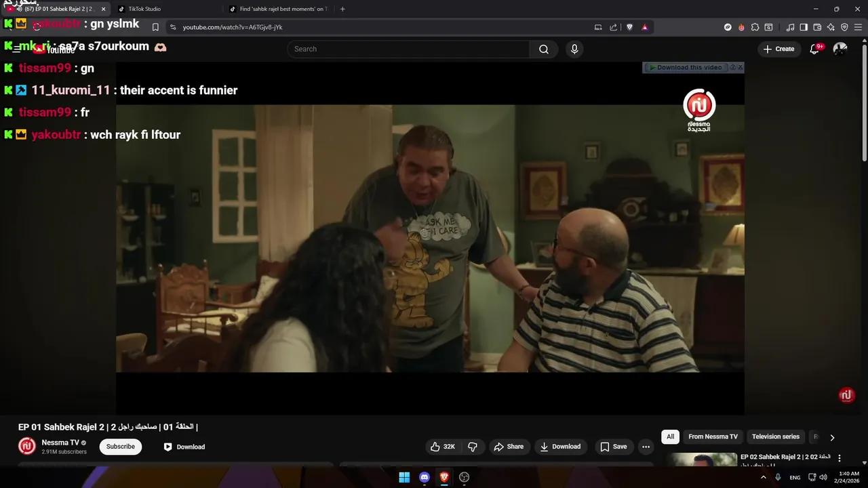Open site settings icon beside URL
Viewport: 868px width, 488px height.
coord(173,27)
